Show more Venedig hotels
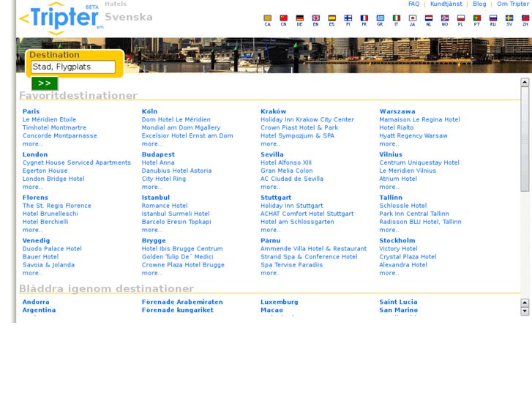 (x=32, y=273)
